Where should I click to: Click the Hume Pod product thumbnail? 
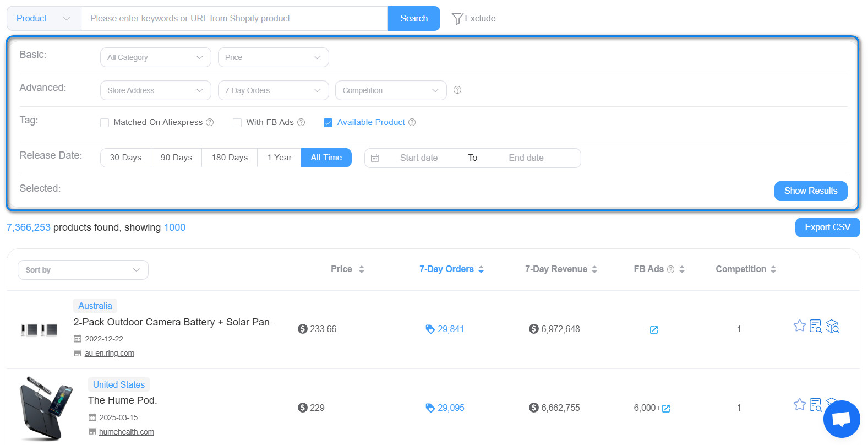pos(46,409)
